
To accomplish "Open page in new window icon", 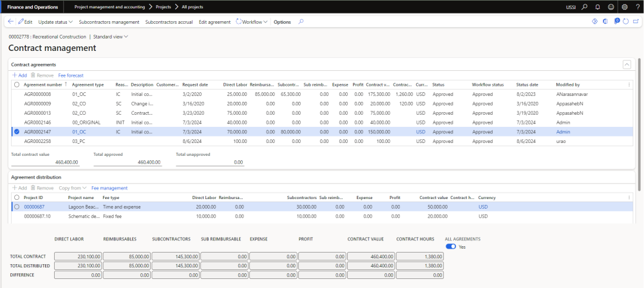I will (636, 22).
